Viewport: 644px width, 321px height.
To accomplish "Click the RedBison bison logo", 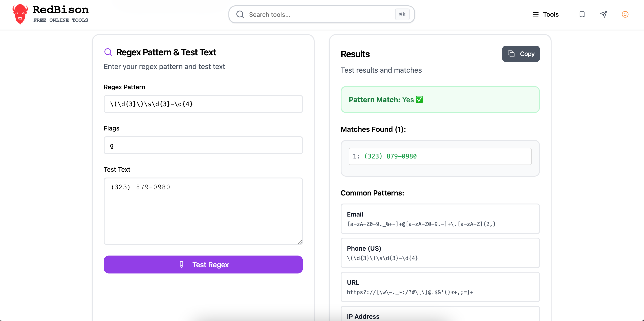I will click(20, 14).
